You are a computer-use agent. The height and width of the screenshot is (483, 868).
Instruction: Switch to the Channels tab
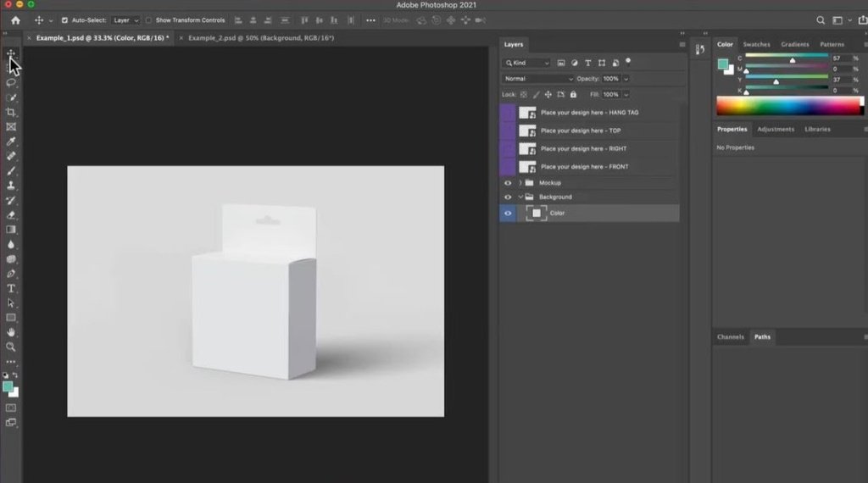[x=730, y=337]
